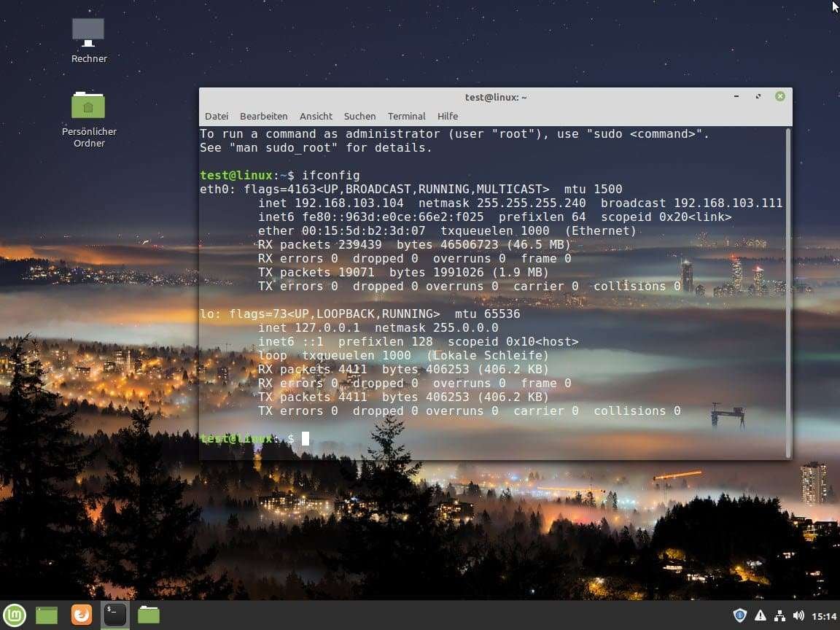Click the network status tray icon
Screen dimensions: 840x630
coord(779,615)
